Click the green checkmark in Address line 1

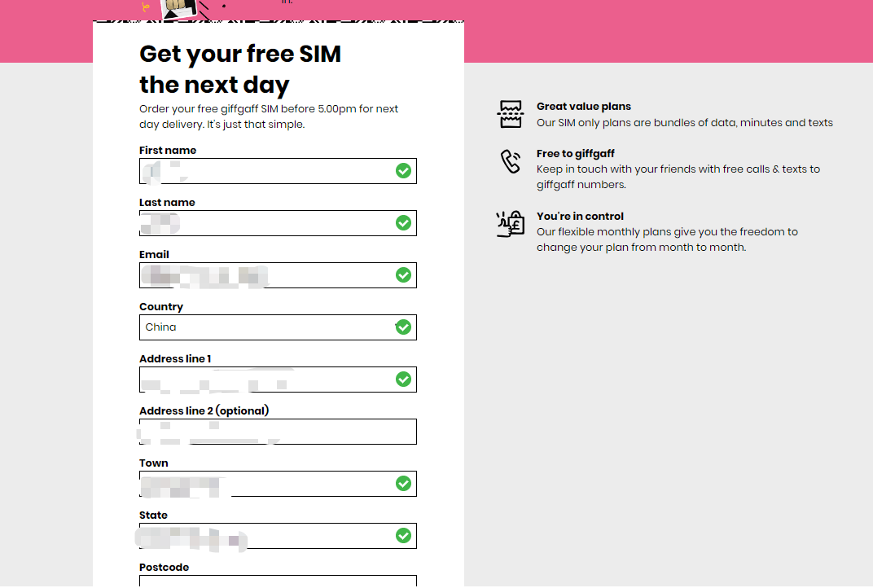[403, 380]
